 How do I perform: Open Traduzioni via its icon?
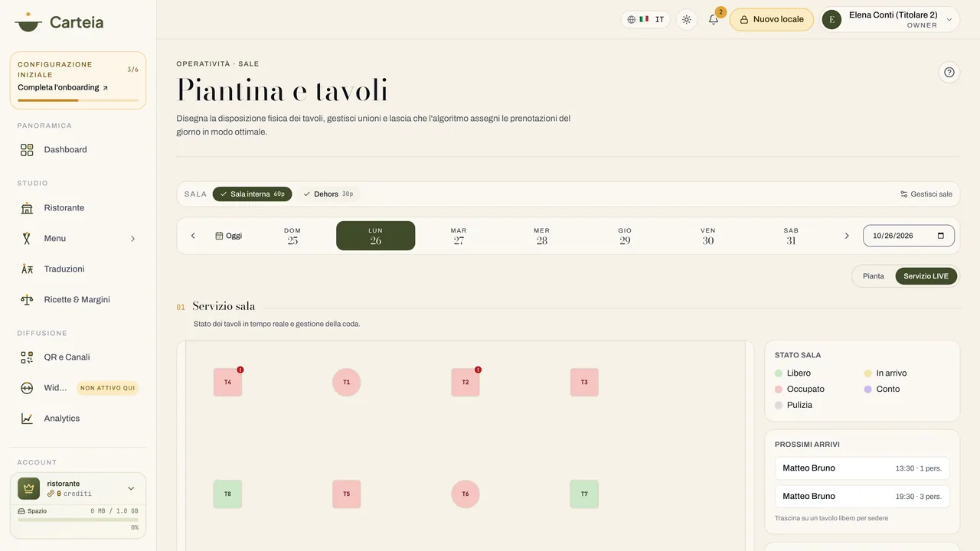click(x=27, y=269)
